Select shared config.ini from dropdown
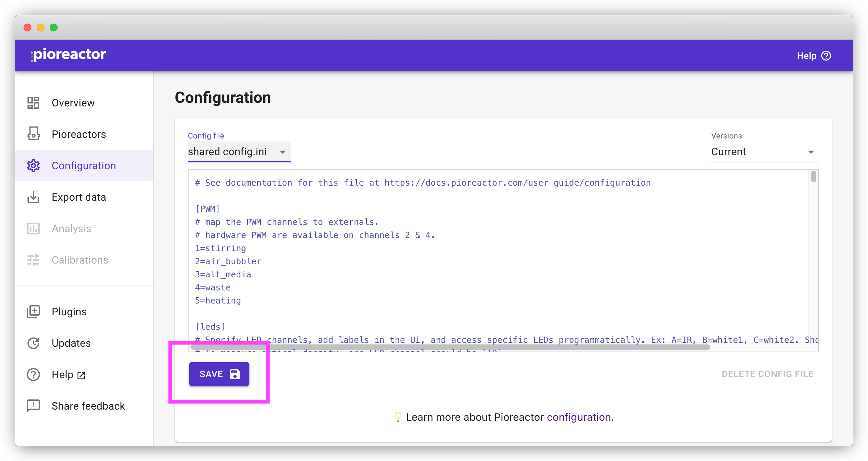This screenshot has height=461, width=868. click(x=237, y=152)
